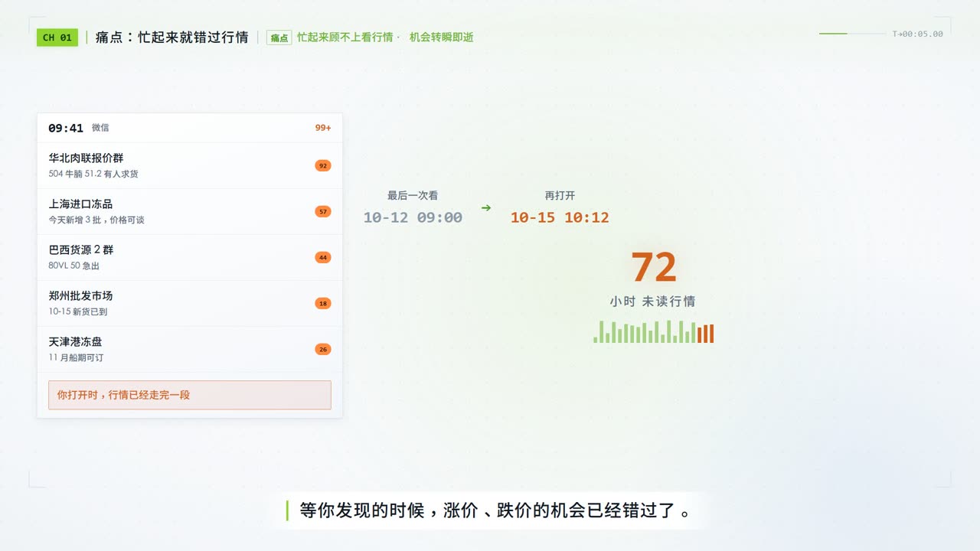This screenshot has height=551, width=980.
Task: Click the large orange number "72"
Action: coord(654,268)
